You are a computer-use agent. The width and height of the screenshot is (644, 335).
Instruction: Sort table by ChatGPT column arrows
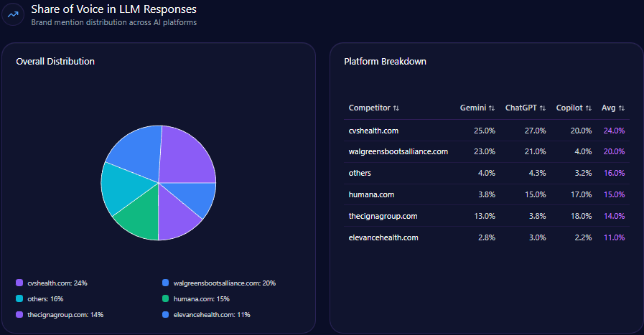point(543,108)
